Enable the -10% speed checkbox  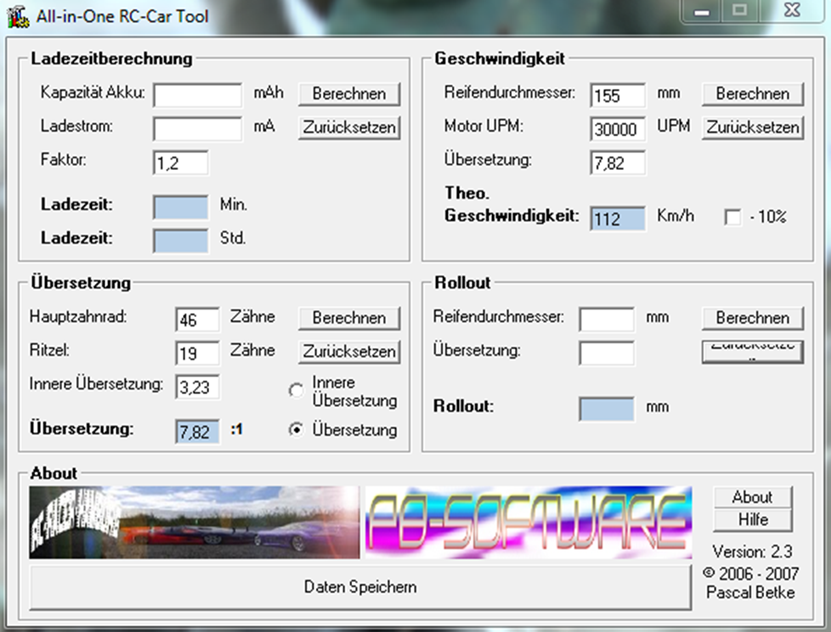tap(733, 217)
